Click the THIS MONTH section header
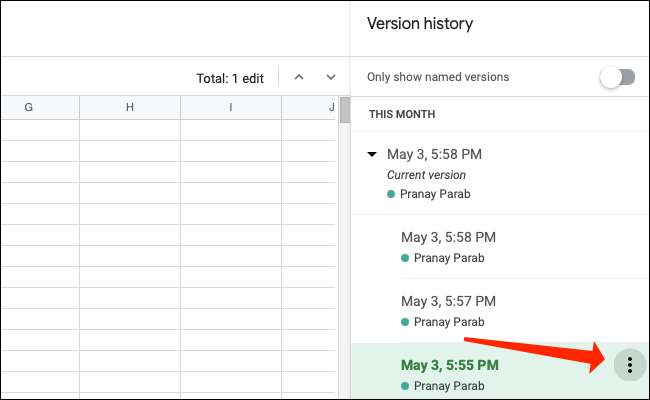The height and width of the screenshot is (400, 650). point(402,114)
